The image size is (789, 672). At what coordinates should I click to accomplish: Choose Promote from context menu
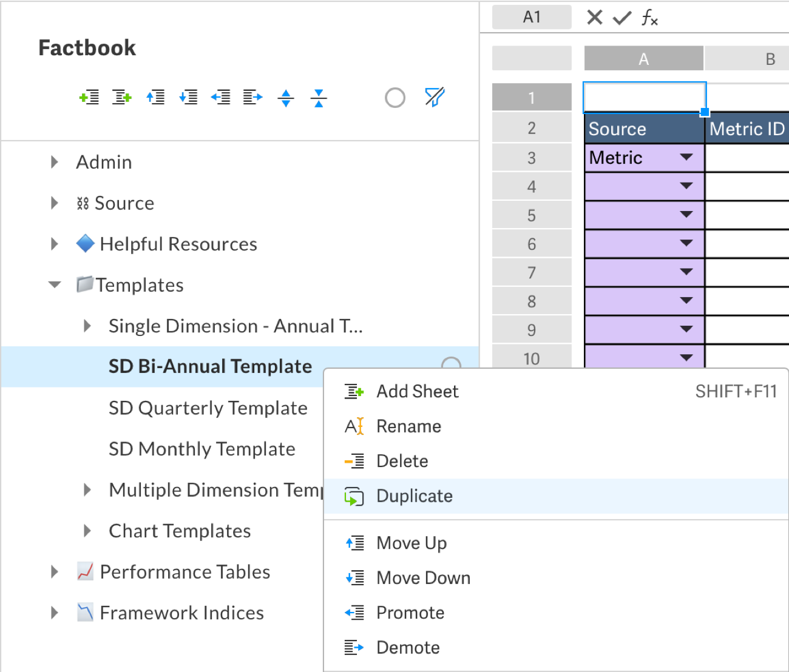click(557, 613)
